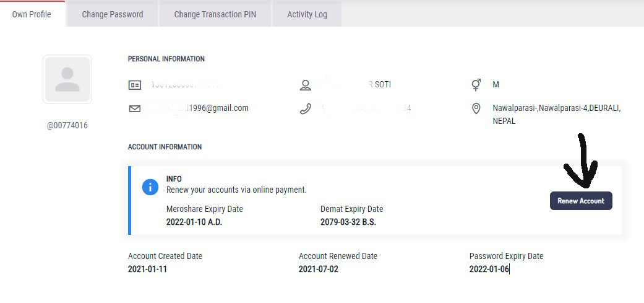Click the Demat Expiry Date value

tap(348, 222)
